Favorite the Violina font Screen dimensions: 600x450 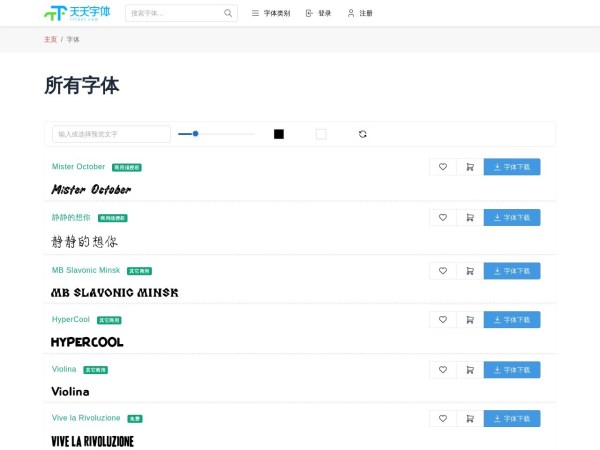443,369
